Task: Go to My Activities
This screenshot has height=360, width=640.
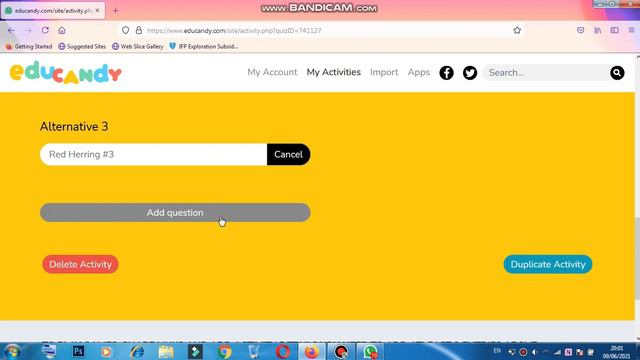Action: [333, 72]
